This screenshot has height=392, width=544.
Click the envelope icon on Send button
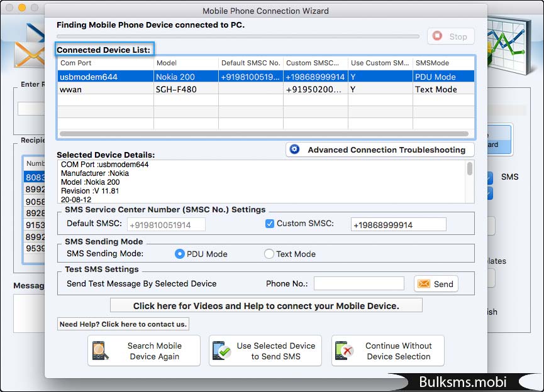click(424, 284)
